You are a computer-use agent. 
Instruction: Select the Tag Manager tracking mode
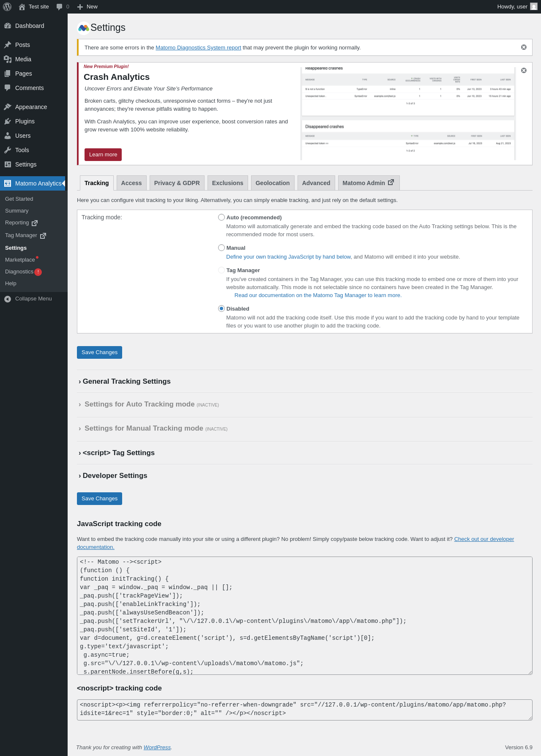pyautogui.click(x=221, y=270)
